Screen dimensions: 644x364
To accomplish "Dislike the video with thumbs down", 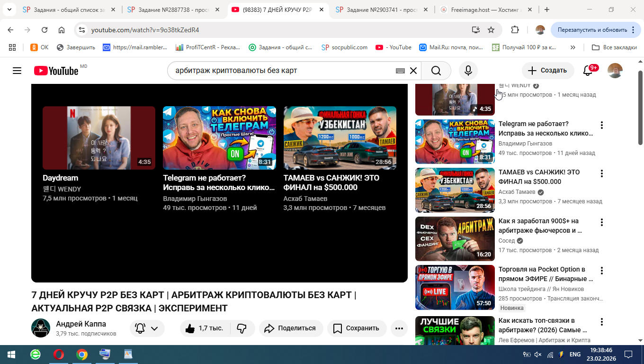I will point(242,328).
